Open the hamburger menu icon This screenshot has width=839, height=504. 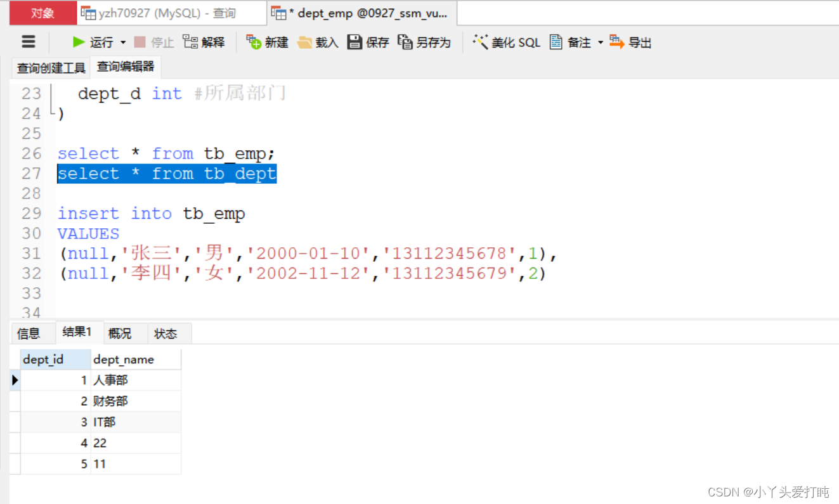pyautogui.click(x=29, y=42)
